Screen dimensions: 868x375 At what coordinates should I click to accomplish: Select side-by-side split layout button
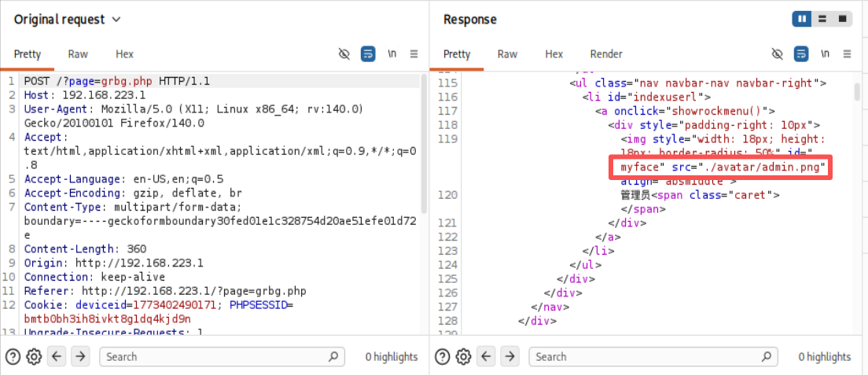pos(801,19)
